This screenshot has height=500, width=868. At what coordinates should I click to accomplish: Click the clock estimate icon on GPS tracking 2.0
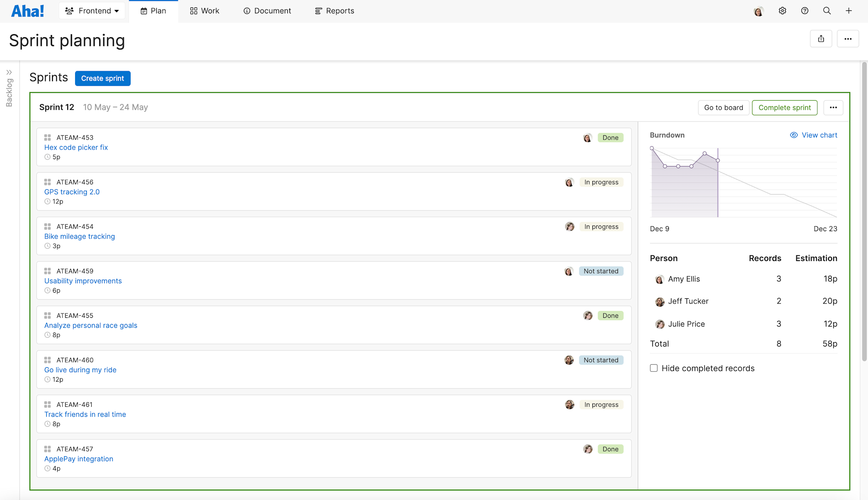(47, 201)
